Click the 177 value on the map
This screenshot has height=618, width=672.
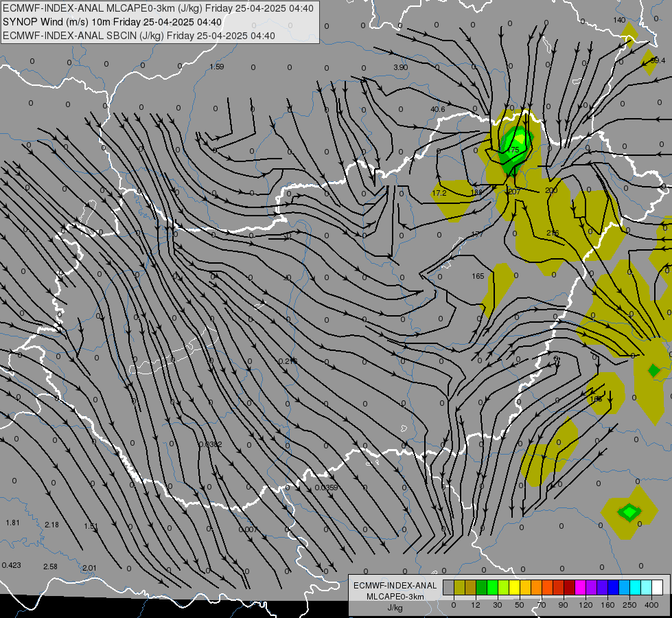pyautogui.click(x=477, y=234)
